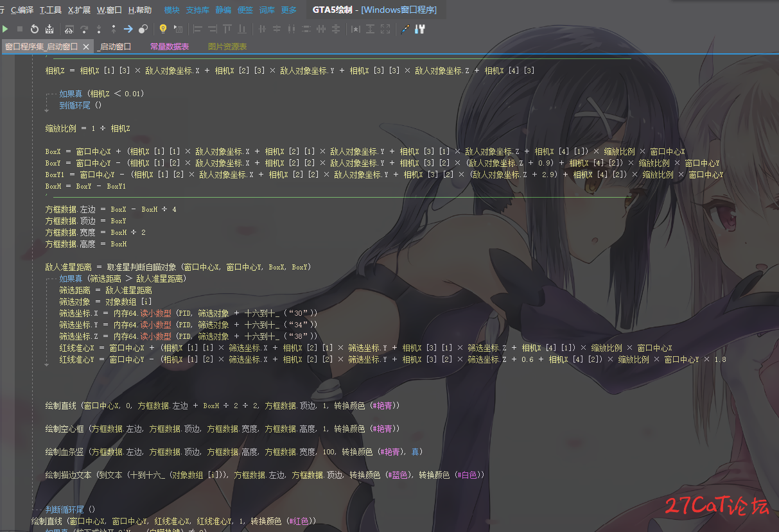Viewport: 779px width, 532px height.
Task: Click the align left edges icon
Action: coord(197,29)
